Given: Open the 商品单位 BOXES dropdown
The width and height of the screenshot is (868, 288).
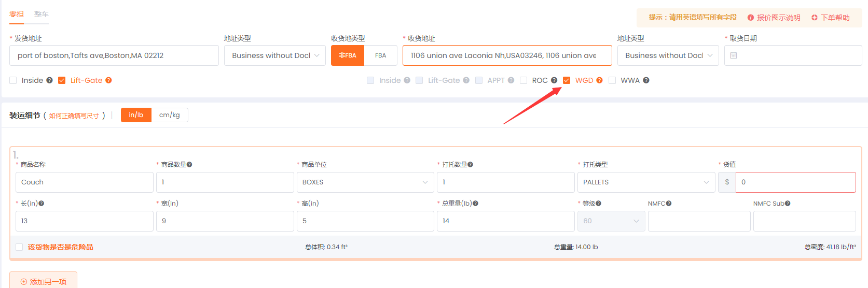Looking at the screenshot, I should point(365,182).
